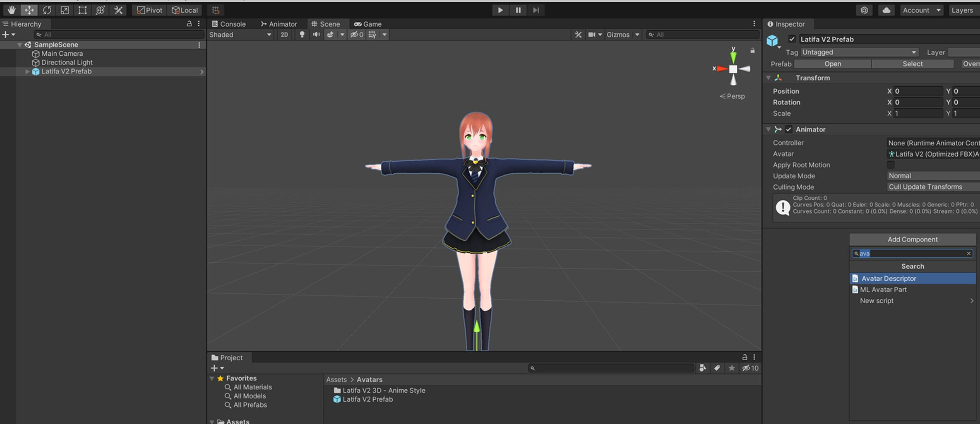Open the Shaded draw mode dropdown

240,35
